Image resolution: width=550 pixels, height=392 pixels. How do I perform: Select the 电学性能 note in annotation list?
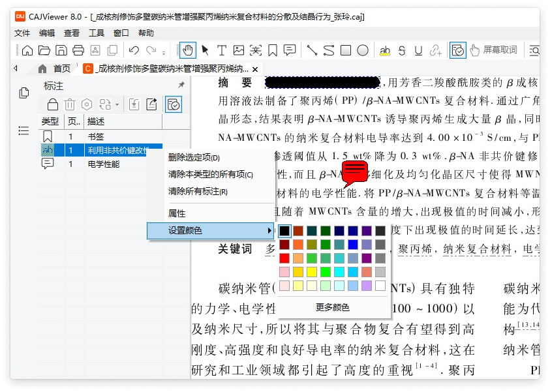[x=103, y=164]
